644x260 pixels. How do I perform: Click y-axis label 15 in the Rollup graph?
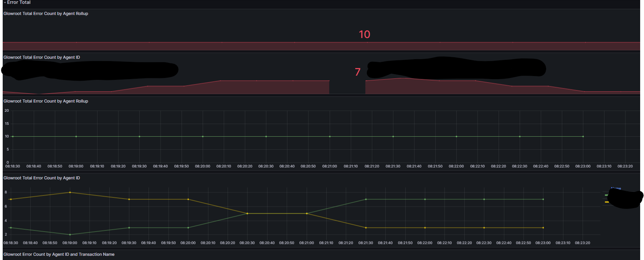pos(7,124)
